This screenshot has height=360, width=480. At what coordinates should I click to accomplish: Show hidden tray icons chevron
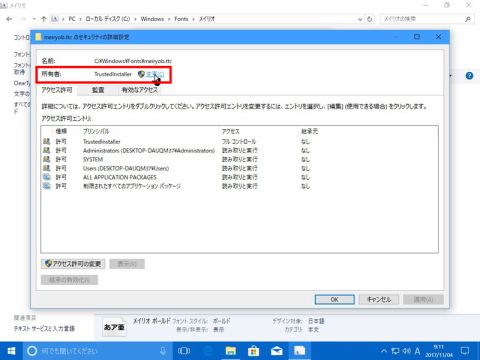click(x=384, y=351)
